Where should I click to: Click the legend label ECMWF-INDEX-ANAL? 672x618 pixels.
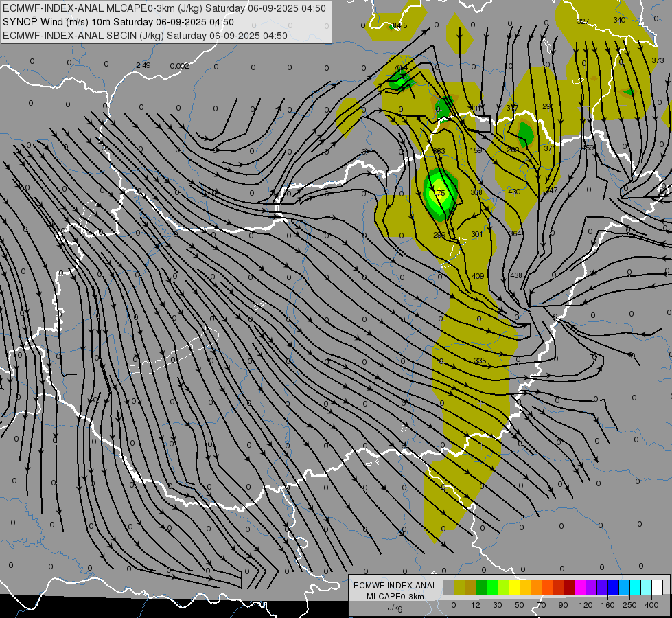coord(395,586)
